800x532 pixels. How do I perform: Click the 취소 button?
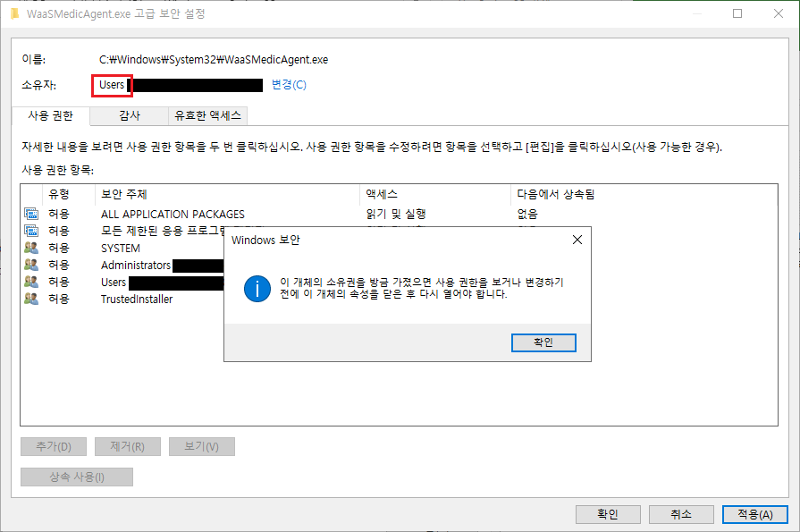click(681, 515)
